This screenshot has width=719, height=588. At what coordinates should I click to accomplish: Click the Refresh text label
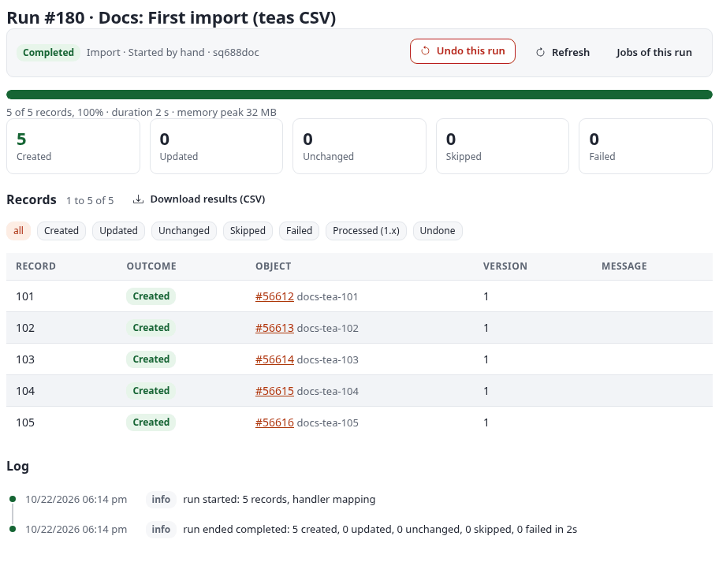coord(571,52)
